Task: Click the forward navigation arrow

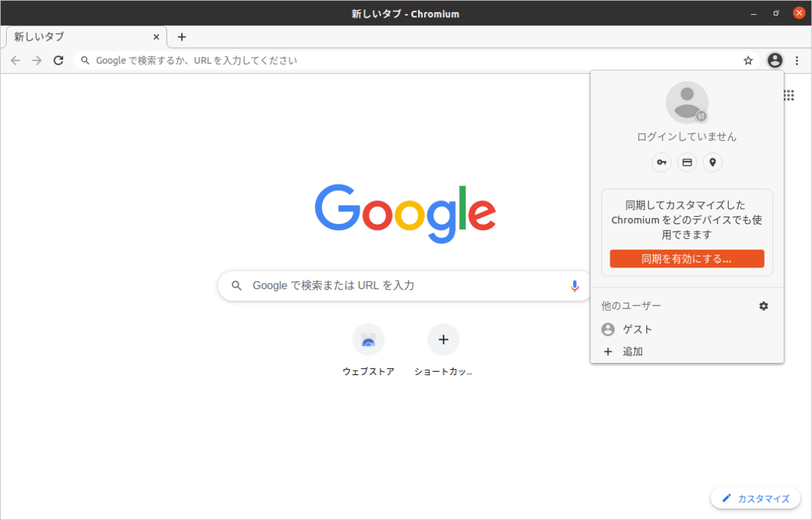Action: [37, 60]
